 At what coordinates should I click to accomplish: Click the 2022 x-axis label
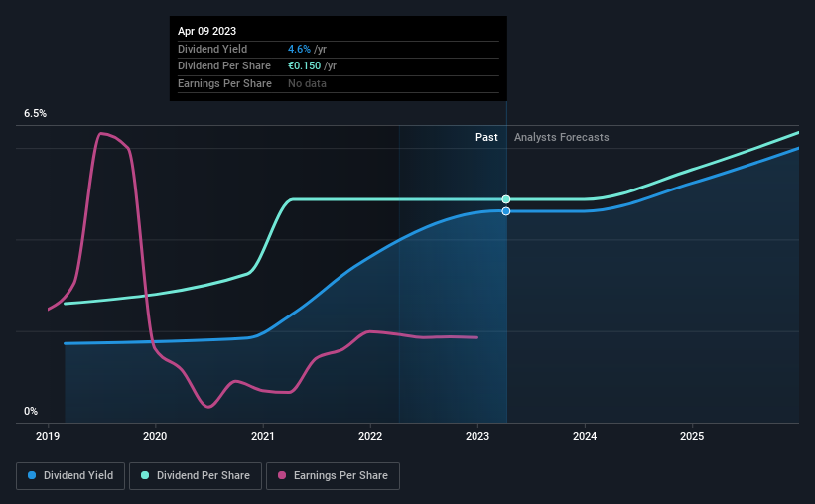(x=370, y=436)
